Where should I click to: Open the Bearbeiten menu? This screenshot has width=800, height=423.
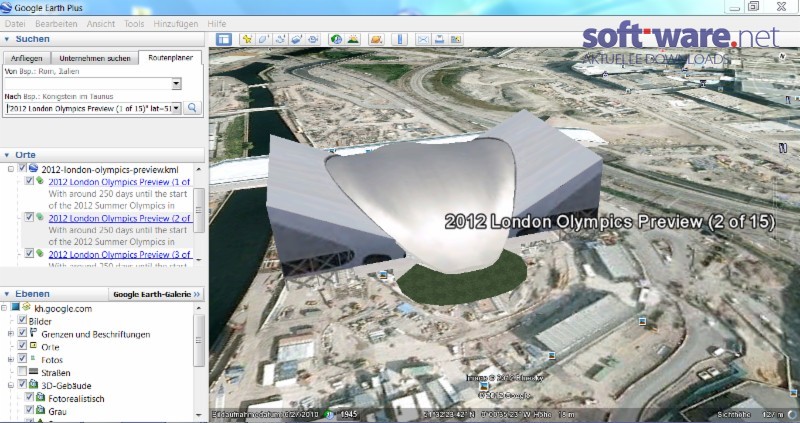click(56, 24)
